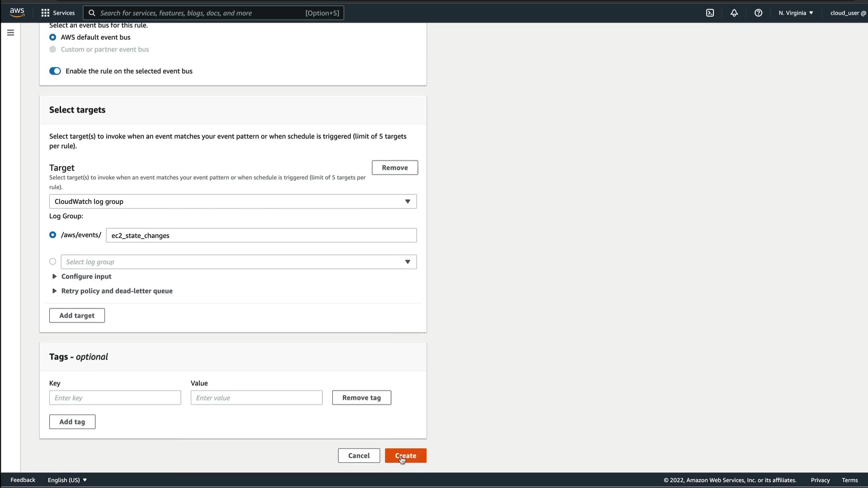Image resolution: width=868 pixels, height=488 pixels.
Task: Open the Services grid menu
Action: (58, 13)
